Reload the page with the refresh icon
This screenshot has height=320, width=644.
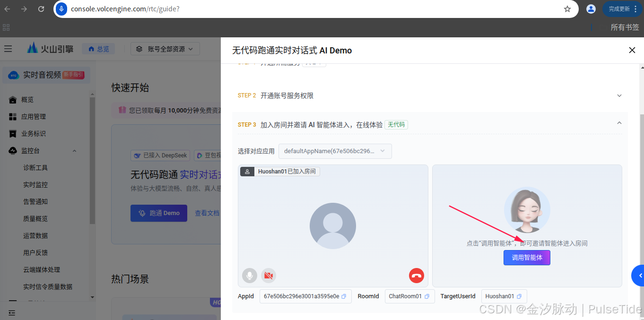[41, 9]
